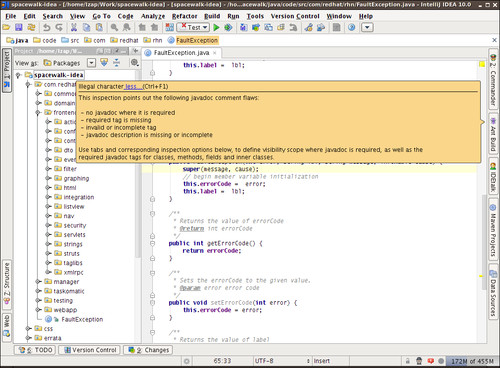The image size is (500, 368).
Task: Click the Cut scissors icon
Action: point(74,27)
